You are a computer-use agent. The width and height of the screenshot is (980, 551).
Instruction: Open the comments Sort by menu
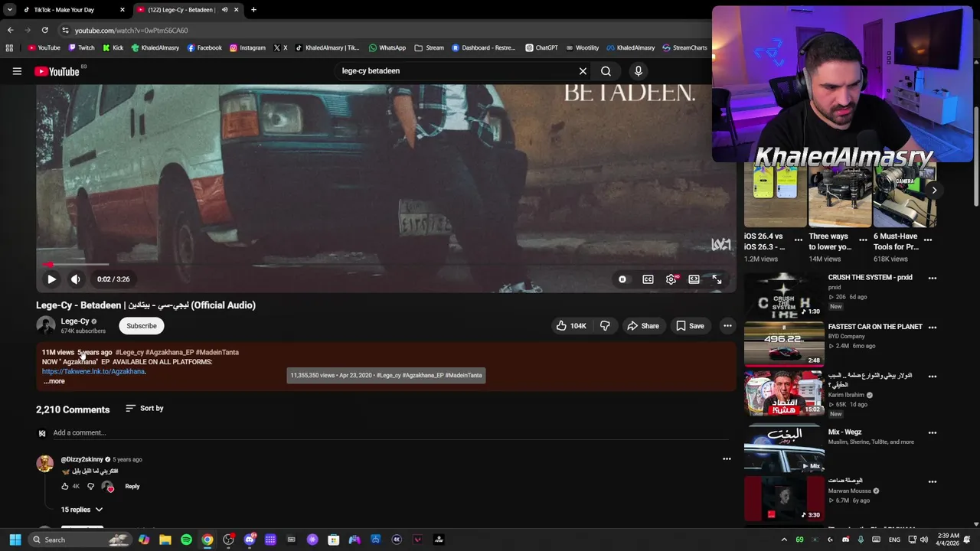[x=145, y=409]
